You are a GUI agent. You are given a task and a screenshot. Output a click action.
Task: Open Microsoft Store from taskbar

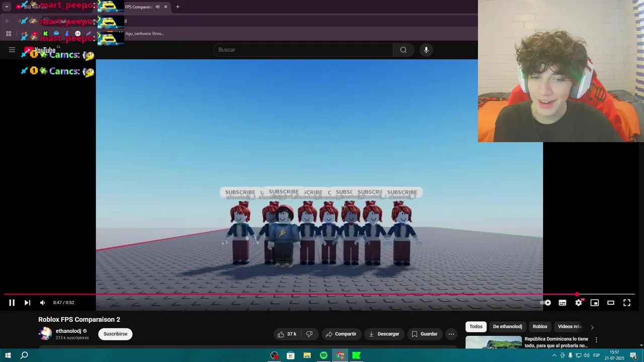click(x=290, y=355)
